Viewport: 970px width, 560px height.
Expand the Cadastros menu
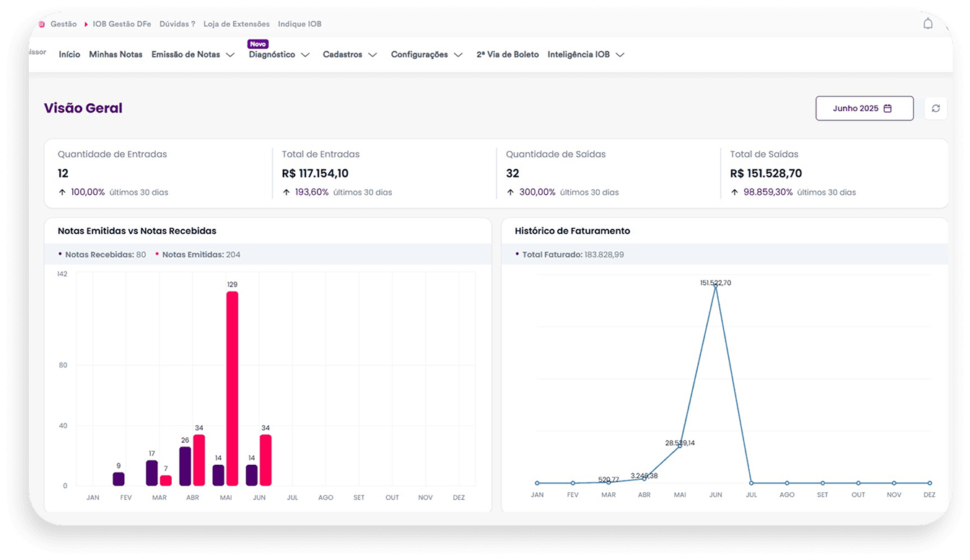tap(350, 54)
